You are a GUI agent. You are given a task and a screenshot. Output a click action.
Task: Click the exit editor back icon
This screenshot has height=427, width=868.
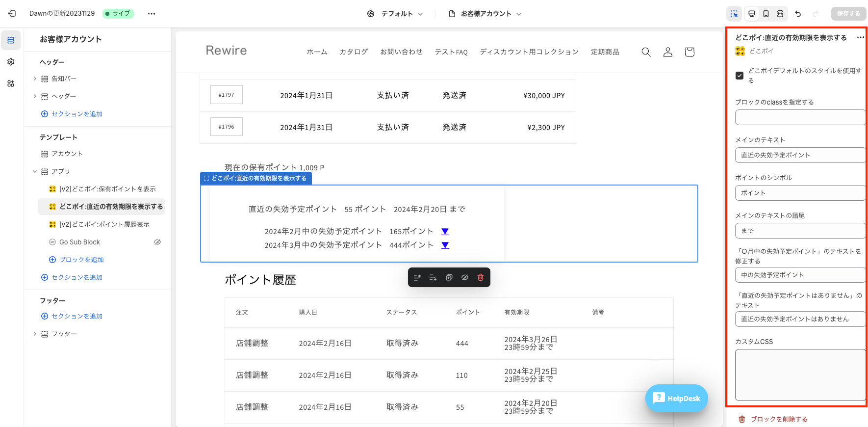pyautogui.click(x=12, y=14)
